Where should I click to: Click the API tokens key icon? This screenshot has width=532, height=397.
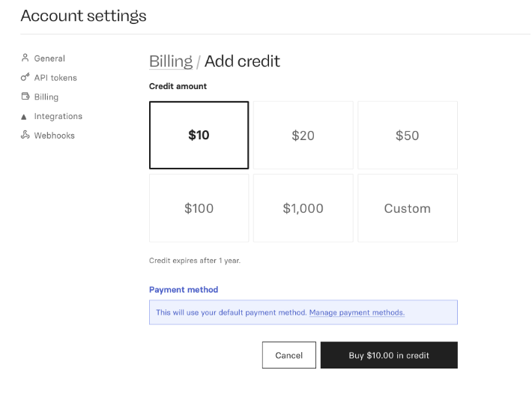click(x=25, y=77)
